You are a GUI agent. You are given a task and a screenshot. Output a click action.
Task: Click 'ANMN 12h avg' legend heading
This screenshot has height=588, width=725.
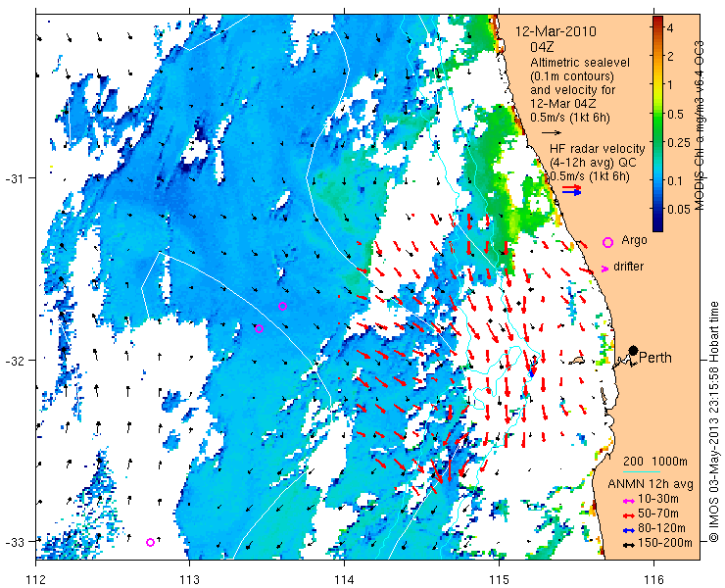(x=651, y=484)
